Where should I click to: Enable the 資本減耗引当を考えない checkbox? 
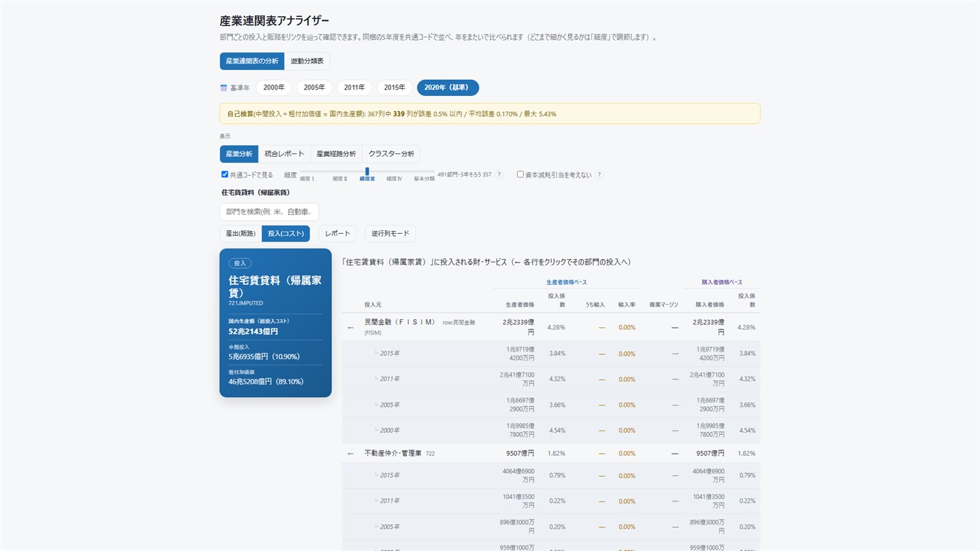pyautogui.click(x=520, y=174)
